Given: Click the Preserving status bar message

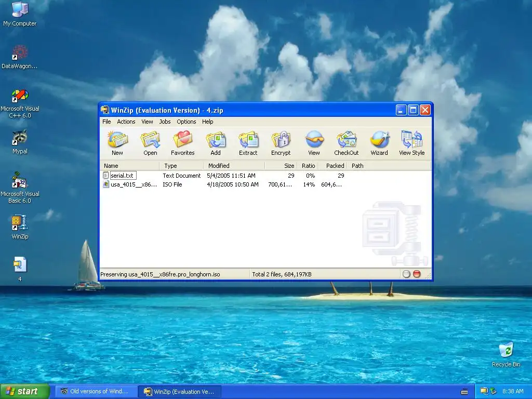Looking at the screenshot, I should (160, 274).
